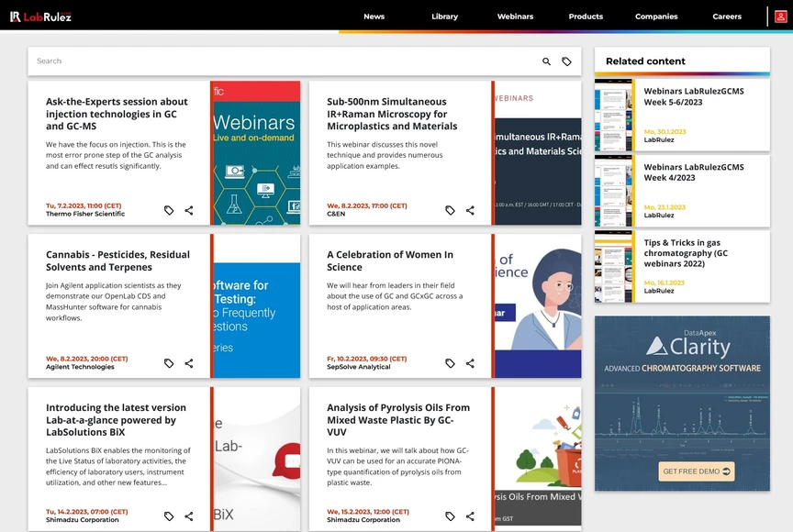Click the Webinars Live and on-demand thumbnail
Viewport: 793px width, 532px height.
pyautogui.click(x=256, y=153)
